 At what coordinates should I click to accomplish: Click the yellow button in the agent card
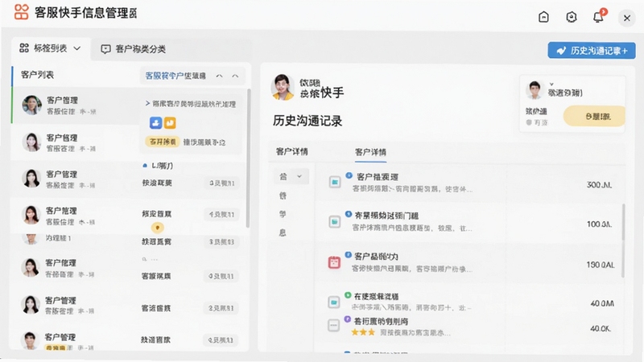(594, 117)
